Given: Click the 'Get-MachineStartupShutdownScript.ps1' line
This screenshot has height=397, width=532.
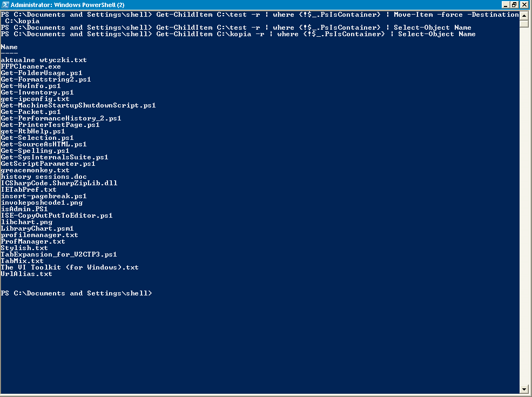Looking at the screenshot, I should coord(78,105).
